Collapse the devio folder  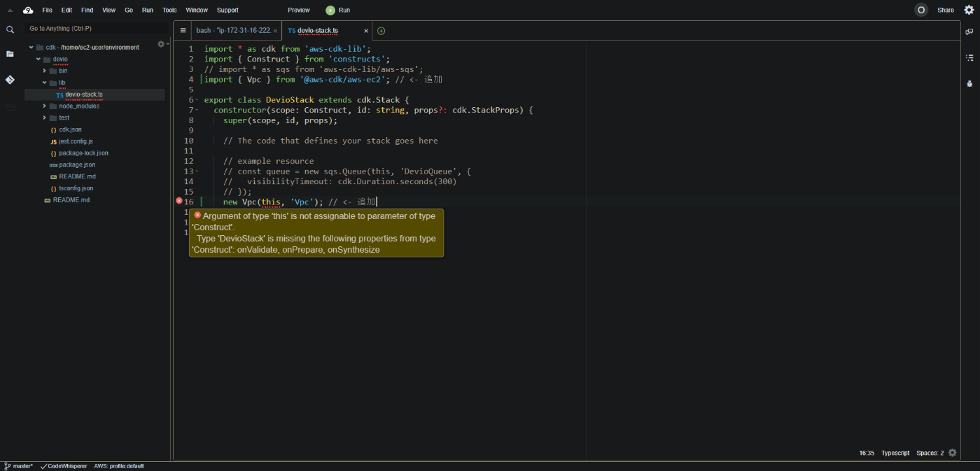(38, 59)
